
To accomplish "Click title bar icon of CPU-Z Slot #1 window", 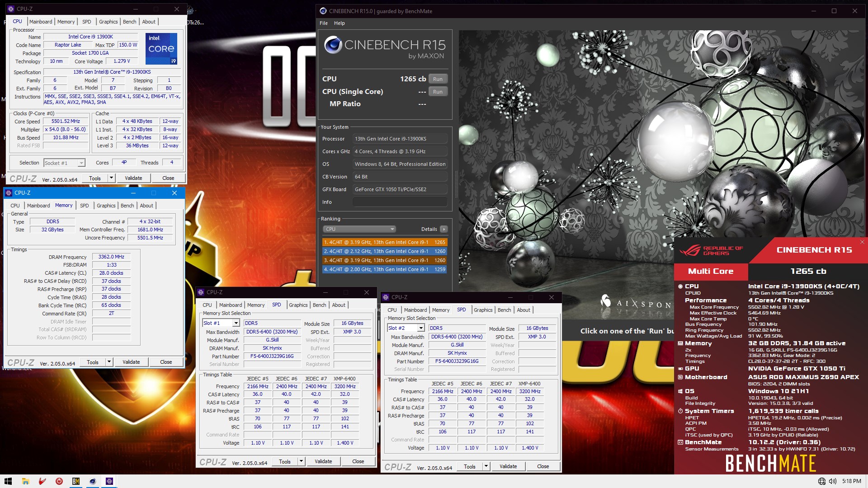I will 201,292.
